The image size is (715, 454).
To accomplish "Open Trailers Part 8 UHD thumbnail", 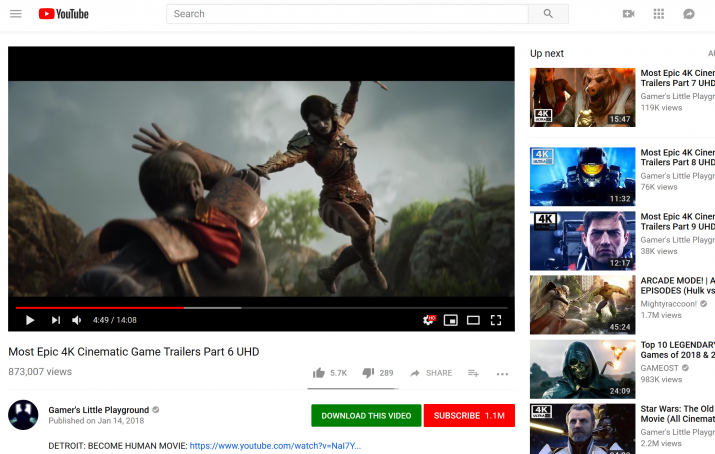I will coord(582,176).
